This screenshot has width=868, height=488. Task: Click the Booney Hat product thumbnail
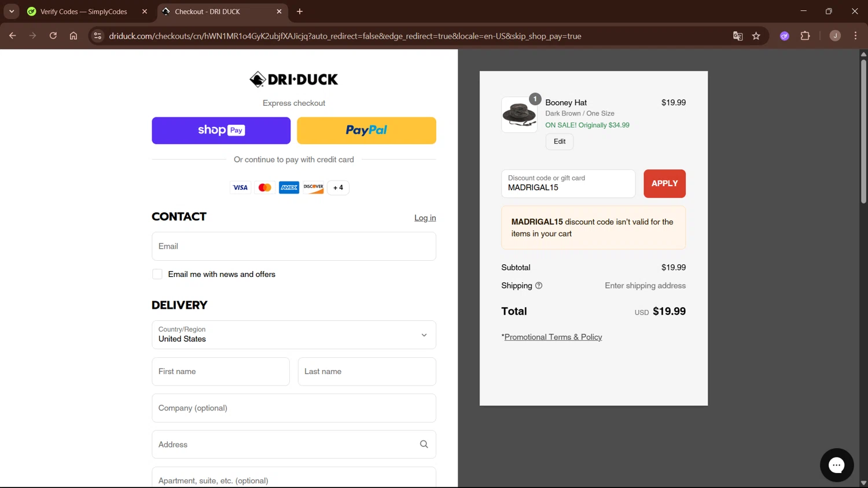pos(519,114)
